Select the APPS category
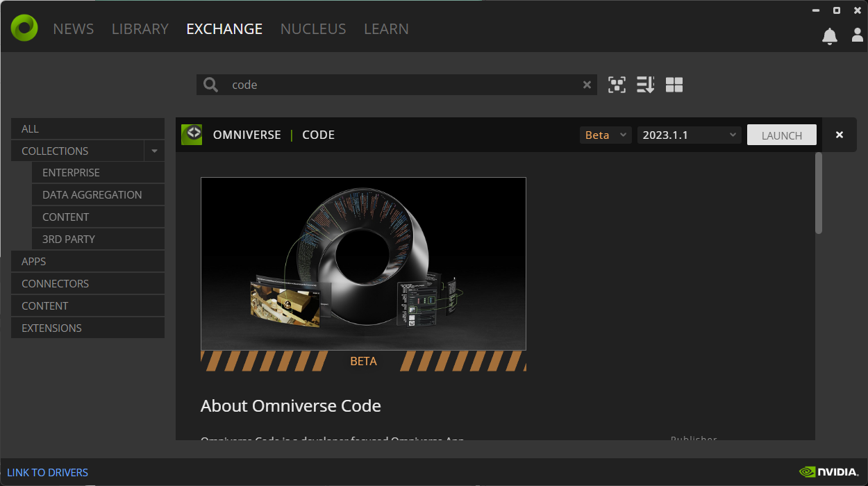This screenshot has height=486, width=868. [x=87, y=261]
